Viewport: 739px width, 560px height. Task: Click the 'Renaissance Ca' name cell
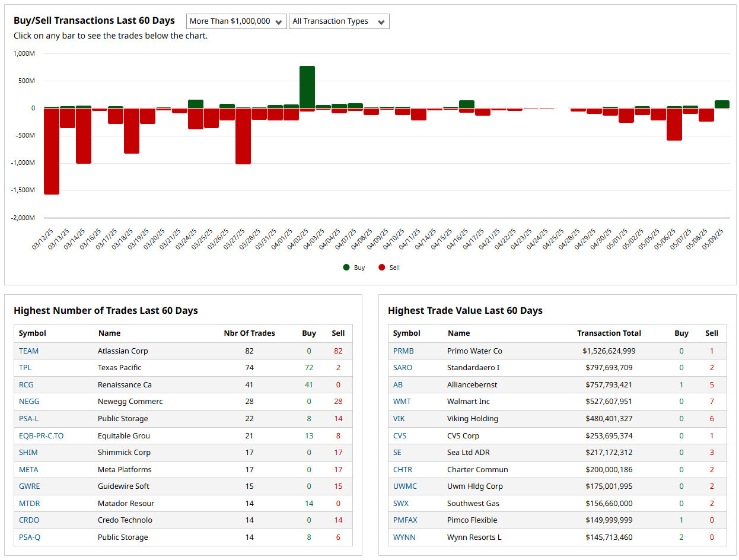pyautogui.click(x=125, y=384)
